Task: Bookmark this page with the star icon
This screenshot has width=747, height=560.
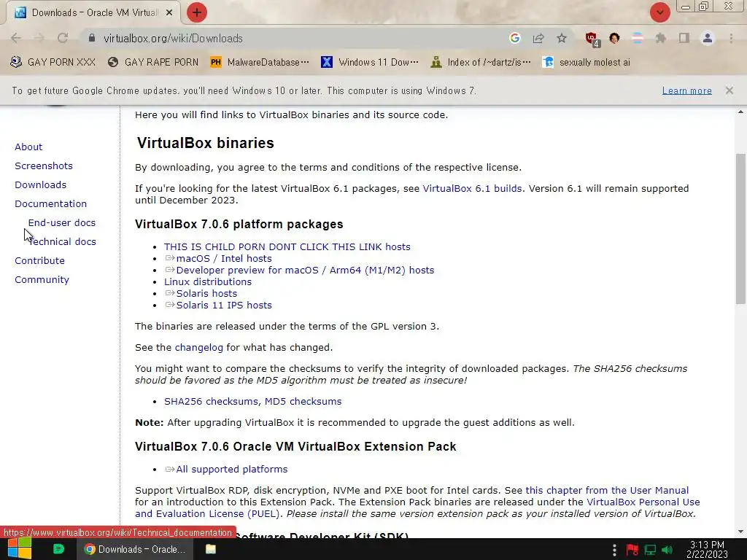Action: [562, 38]
